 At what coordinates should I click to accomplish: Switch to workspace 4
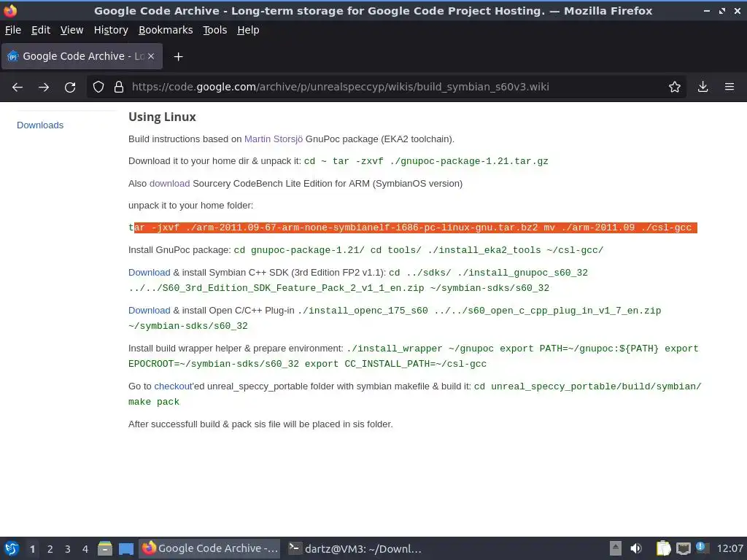tap(85, 549)
